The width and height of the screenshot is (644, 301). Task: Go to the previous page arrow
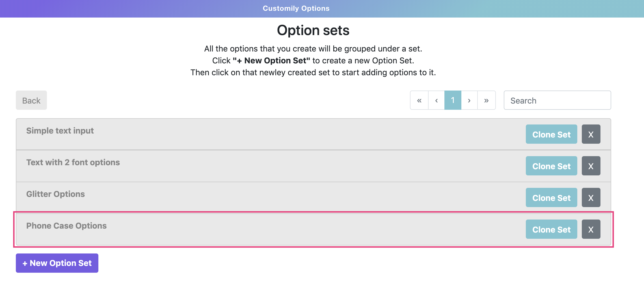[436, 100]
